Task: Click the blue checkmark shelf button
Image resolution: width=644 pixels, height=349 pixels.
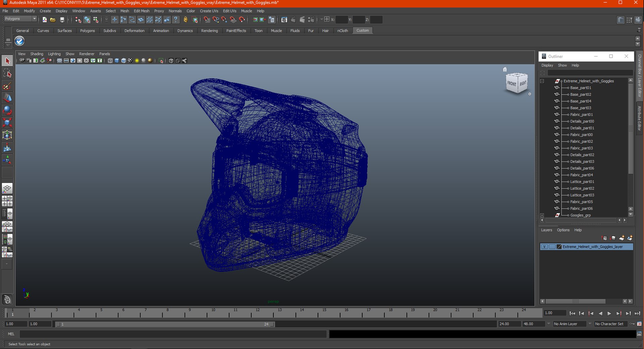Action: point(19,41)
